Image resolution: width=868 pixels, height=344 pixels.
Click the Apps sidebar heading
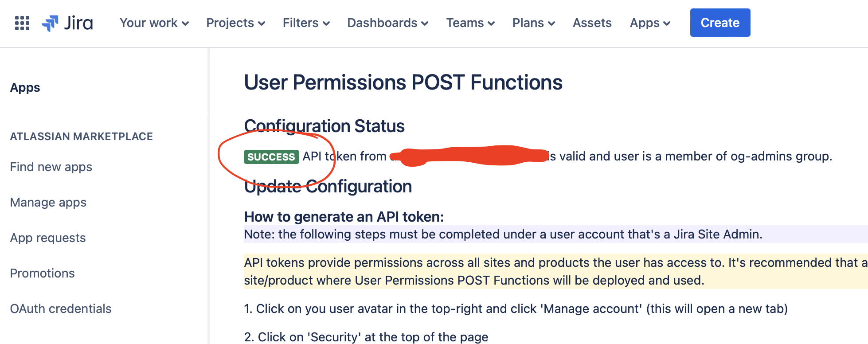click(25, 88)
